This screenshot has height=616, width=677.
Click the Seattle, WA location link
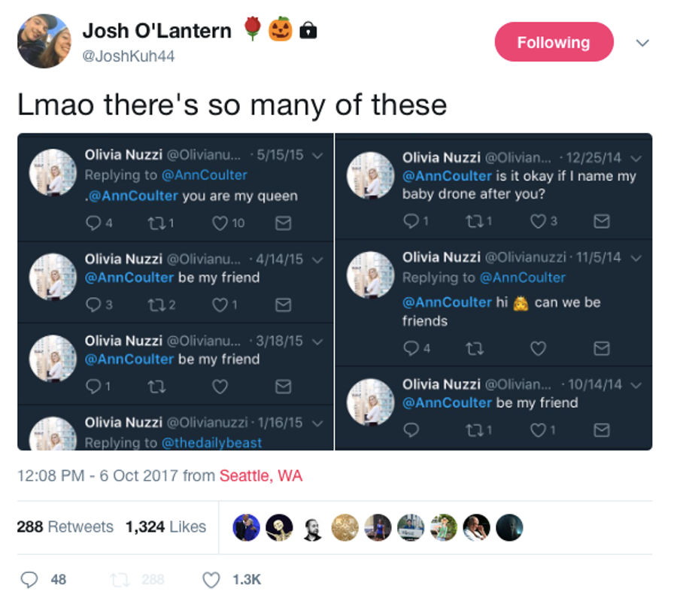point(261,475)
